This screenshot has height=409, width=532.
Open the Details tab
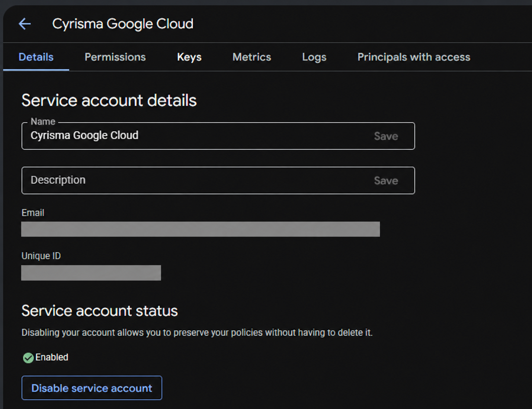click(36, 57)
